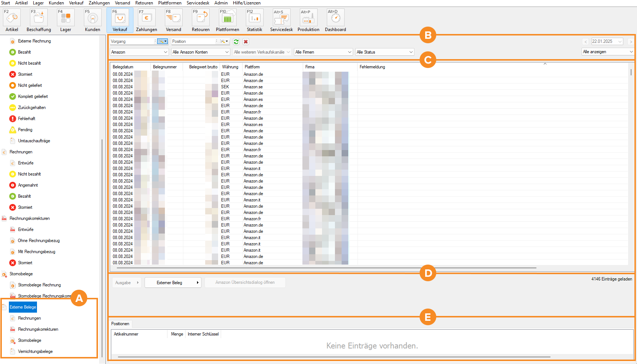Expand the Alle Status dropdown
This screenshot has height=364, width=637.
coord(384,52)
